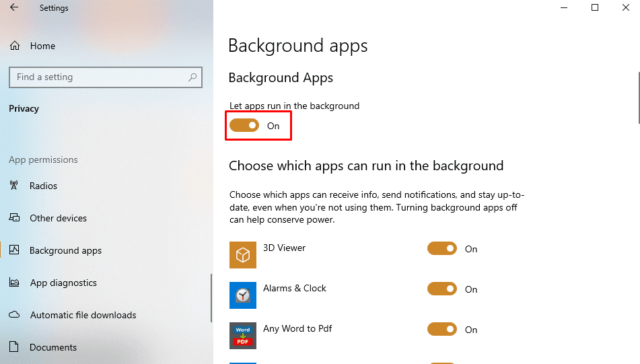Click the App diagnostics chart icon
Image resolution: width=640 pixels, height=364 pixels.
click(14, 283)
